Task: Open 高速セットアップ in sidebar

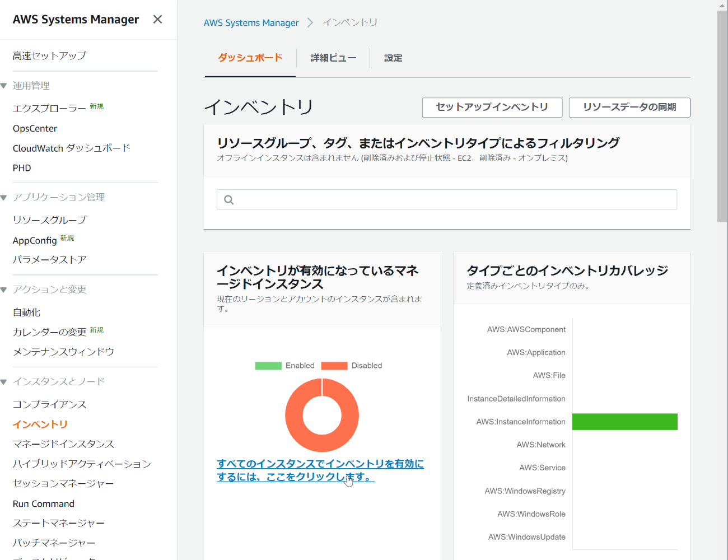Action: pos(49,55)
